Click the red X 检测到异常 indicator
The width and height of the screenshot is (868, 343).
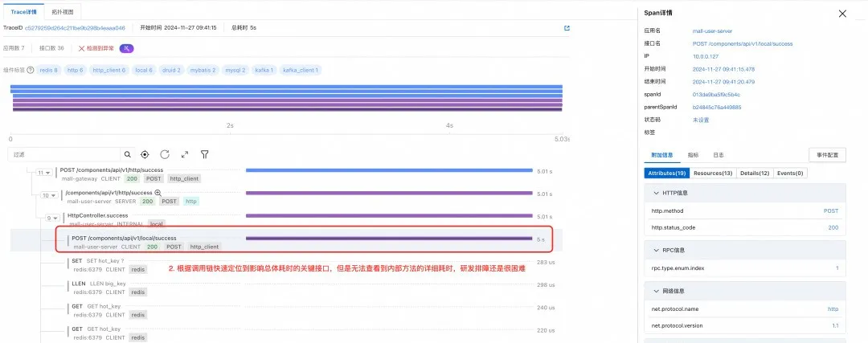pos(96,49)
